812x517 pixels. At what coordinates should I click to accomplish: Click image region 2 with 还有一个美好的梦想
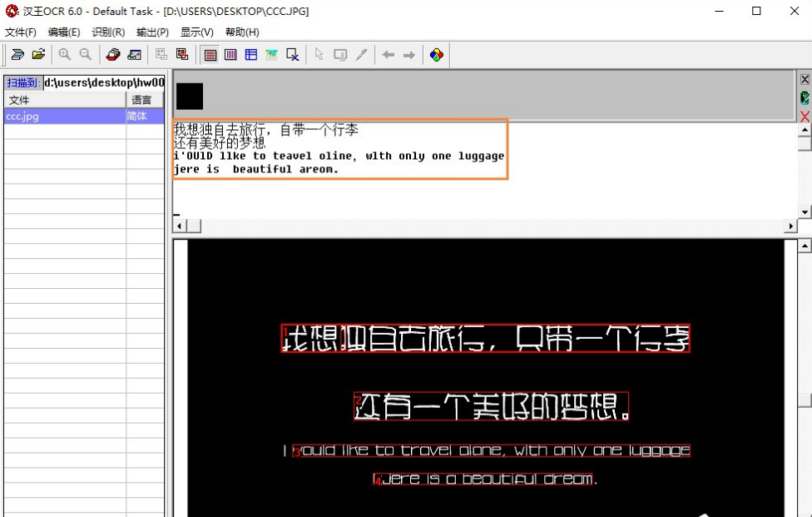coord(491,405)
